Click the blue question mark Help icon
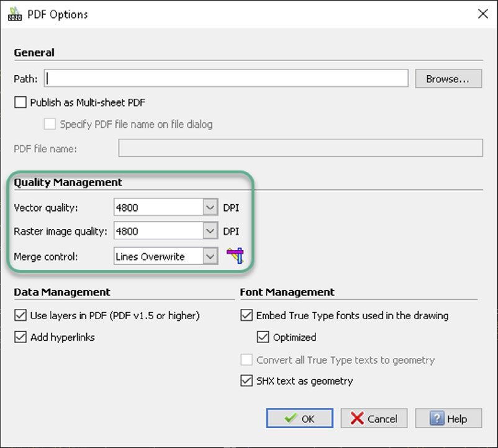This screenshot has height=448, width=498. (x=437, y=418)
